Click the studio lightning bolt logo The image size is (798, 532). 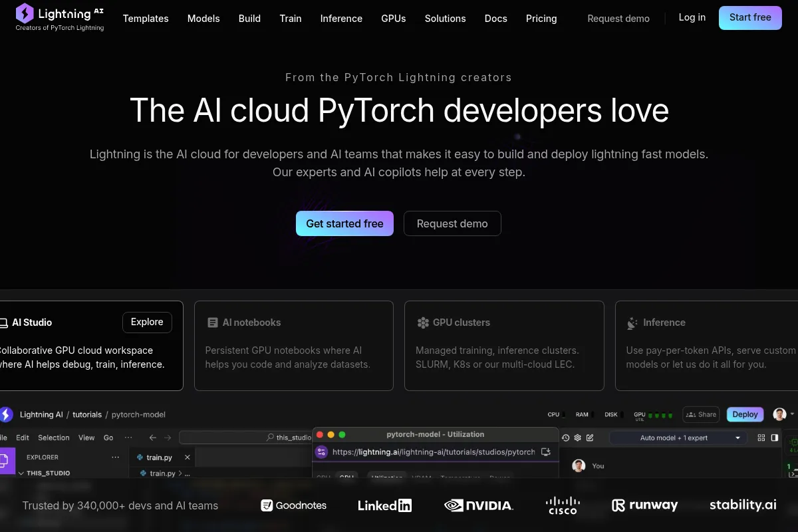point(6,414)
